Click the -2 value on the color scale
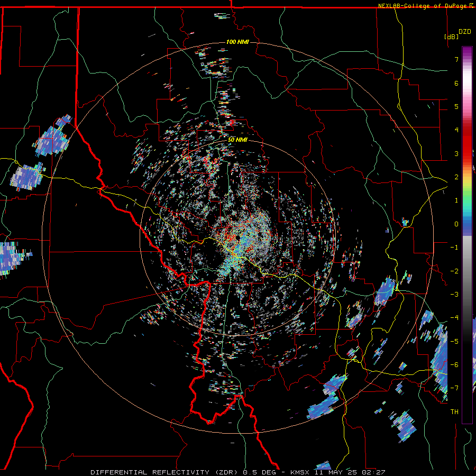The image size is (476, 476). pyautogui.click(x=454, y=271)
